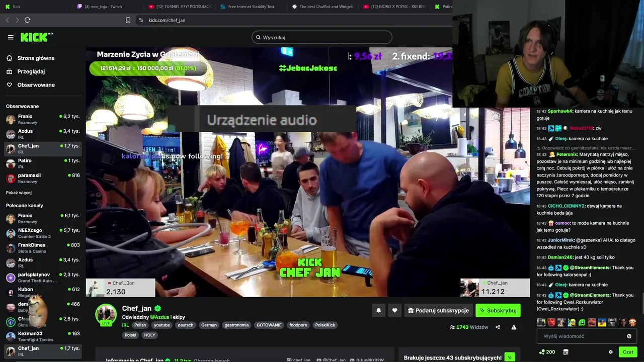Open Chef_jan's avatar with the LIVE badge
Screen dimensions: 644x362
(x=106, y=315)
